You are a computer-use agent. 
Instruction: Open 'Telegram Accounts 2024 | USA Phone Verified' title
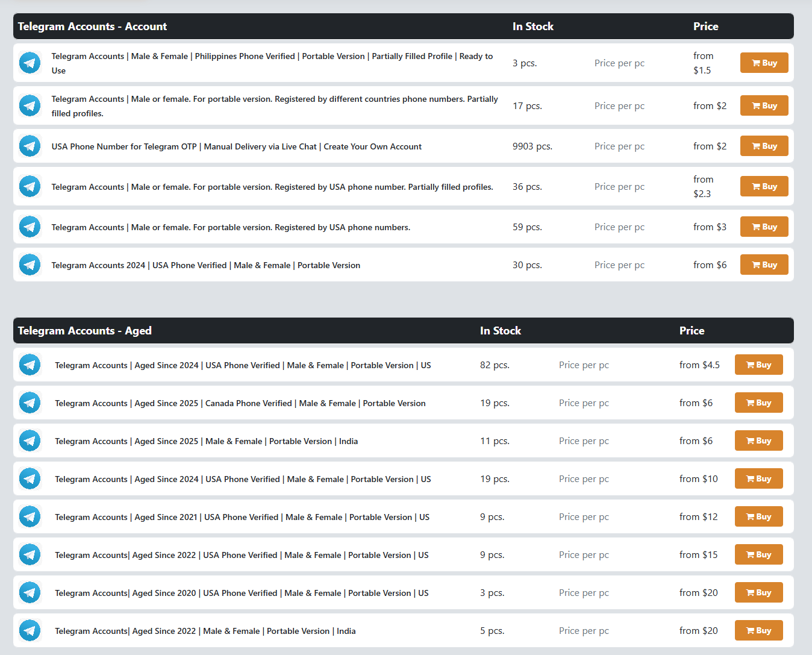pyautogui.click(x=206, y=265)
